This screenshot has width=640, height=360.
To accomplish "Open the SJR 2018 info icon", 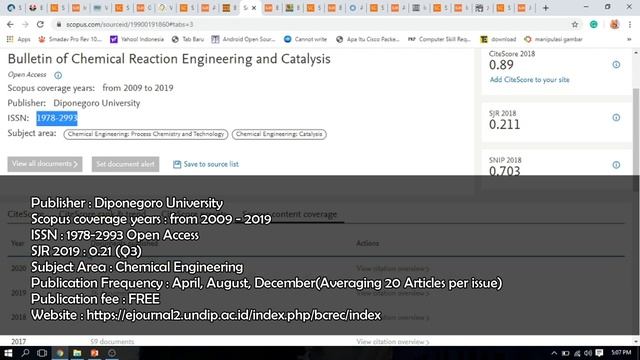I will [616, 118].
